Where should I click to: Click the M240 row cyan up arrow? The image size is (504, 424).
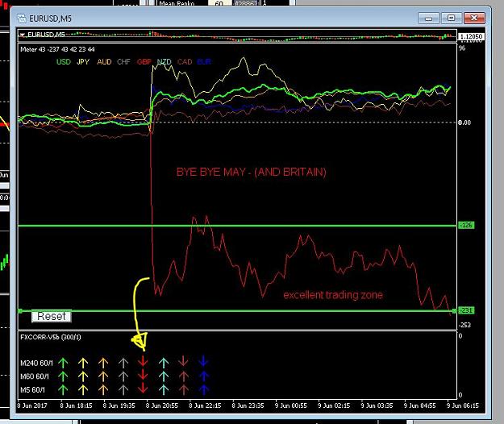click(164, 363)
